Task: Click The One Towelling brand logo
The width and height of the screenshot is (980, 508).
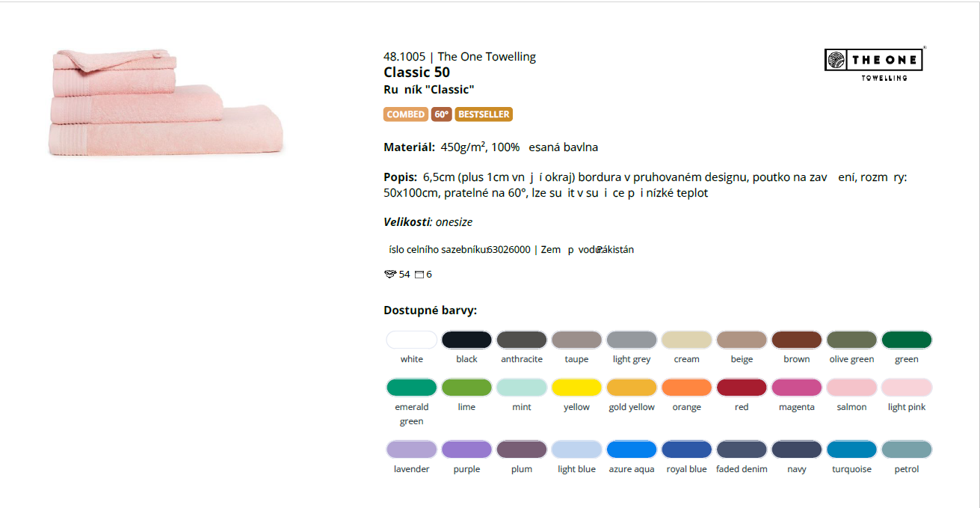Action: click(x=874, y=61)
